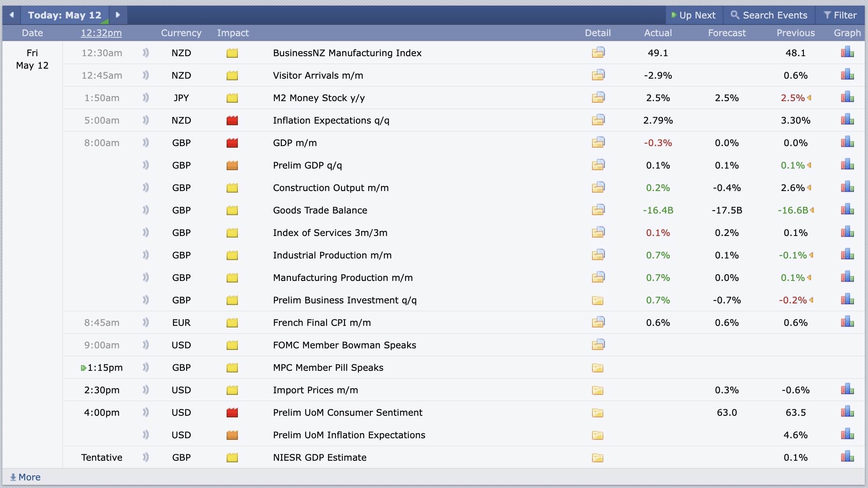Open the graph for BusinessNZ Manufacturing Index

tap(848, 53)
